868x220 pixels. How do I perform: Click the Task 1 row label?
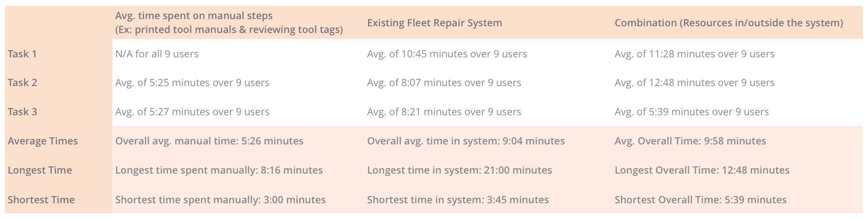pyautogui.click(x=22, y=54)
